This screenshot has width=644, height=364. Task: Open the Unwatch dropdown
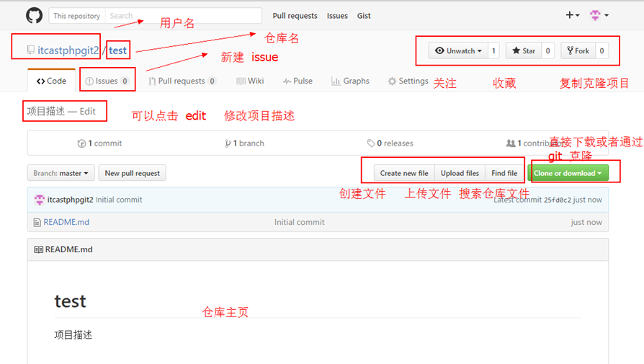(x=458, y=51)
